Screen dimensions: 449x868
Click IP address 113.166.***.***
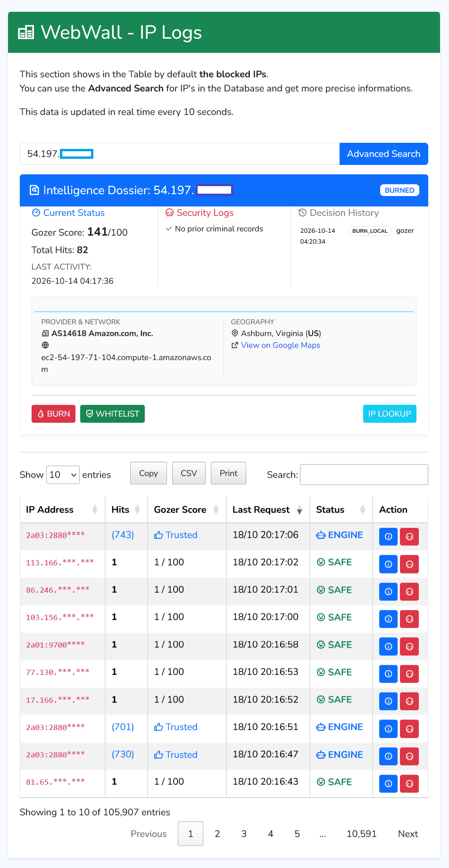60,562
